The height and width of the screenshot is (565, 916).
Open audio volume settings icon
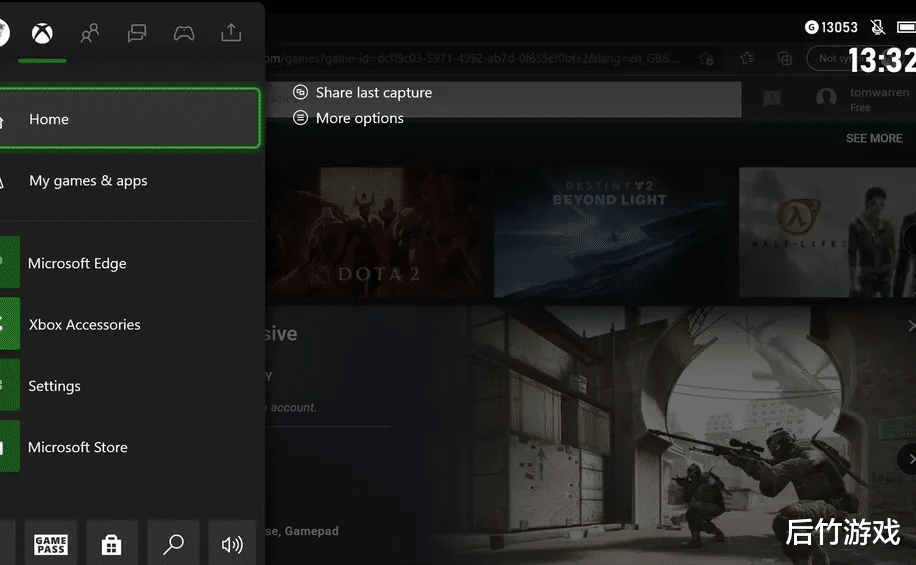(233, 544)
